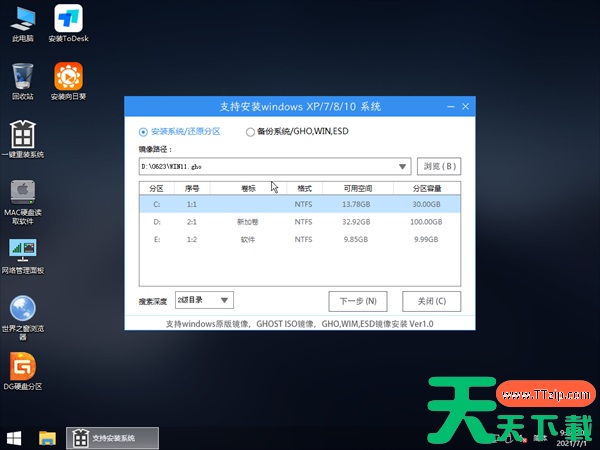Select the 备份系统/GHO,WIN,ESD radio option
600x450 pixels.
click(297, 132)
